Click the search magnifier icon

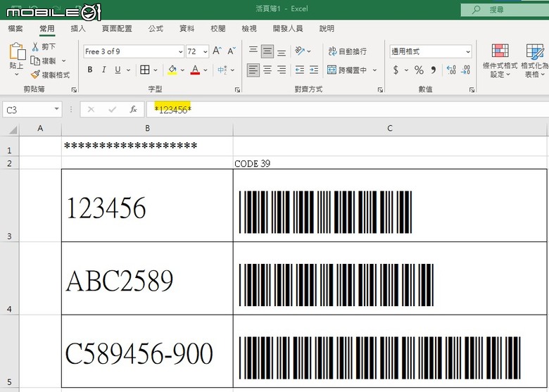click(477, 9)
